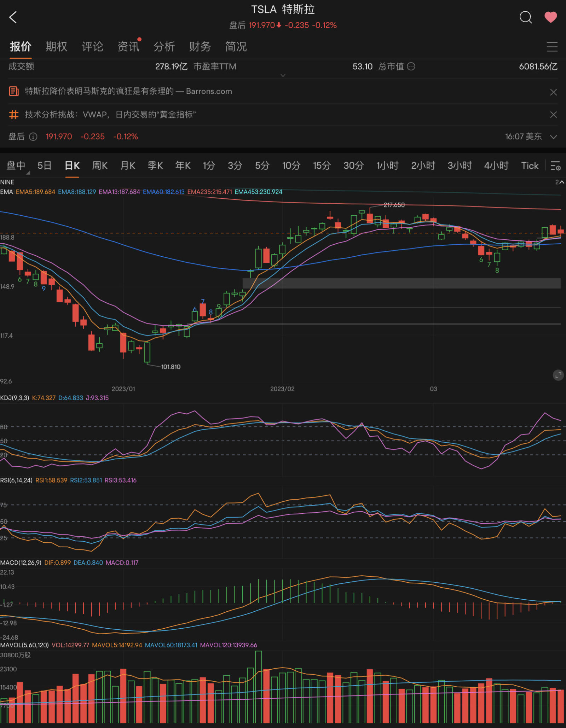Click the 总市值 label
566x728 pixels.
(391, 66)
